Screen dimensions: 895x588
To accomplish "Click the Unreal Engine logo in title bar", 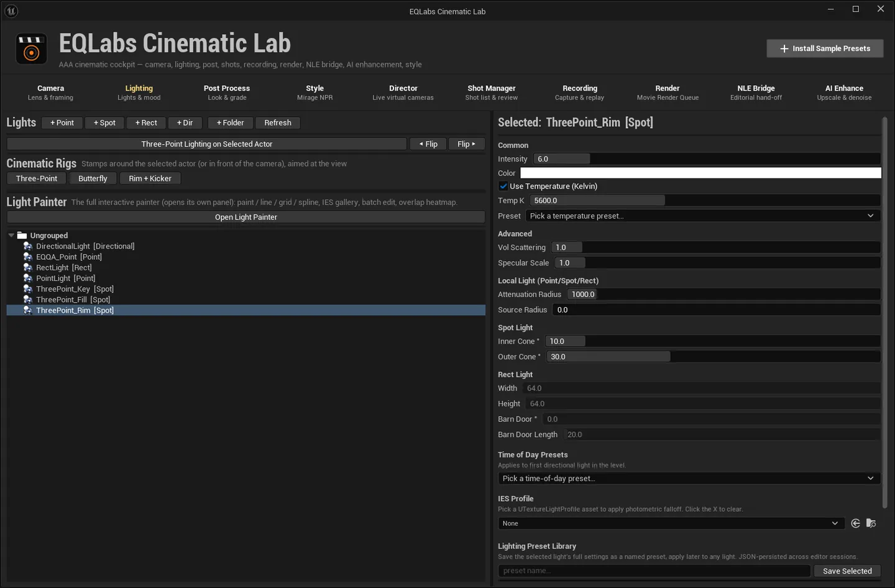I will (x=11, y=11).
